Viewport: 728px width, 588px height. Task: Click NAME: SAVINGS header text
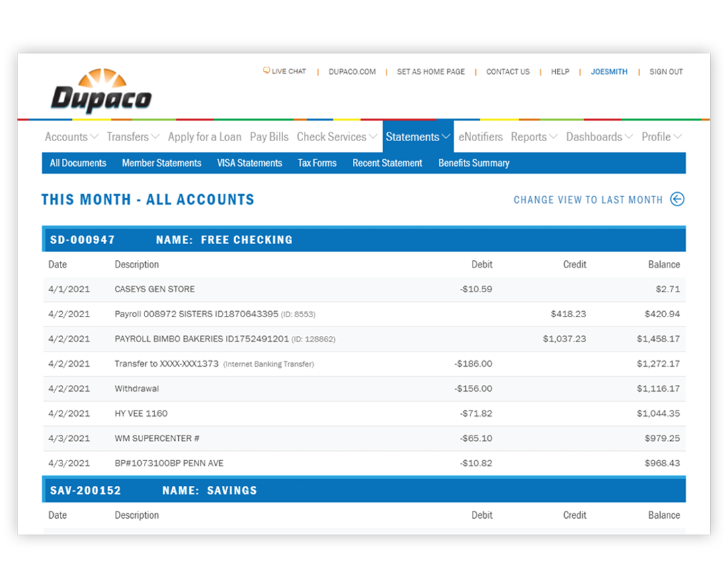click(x=210, y=490)
